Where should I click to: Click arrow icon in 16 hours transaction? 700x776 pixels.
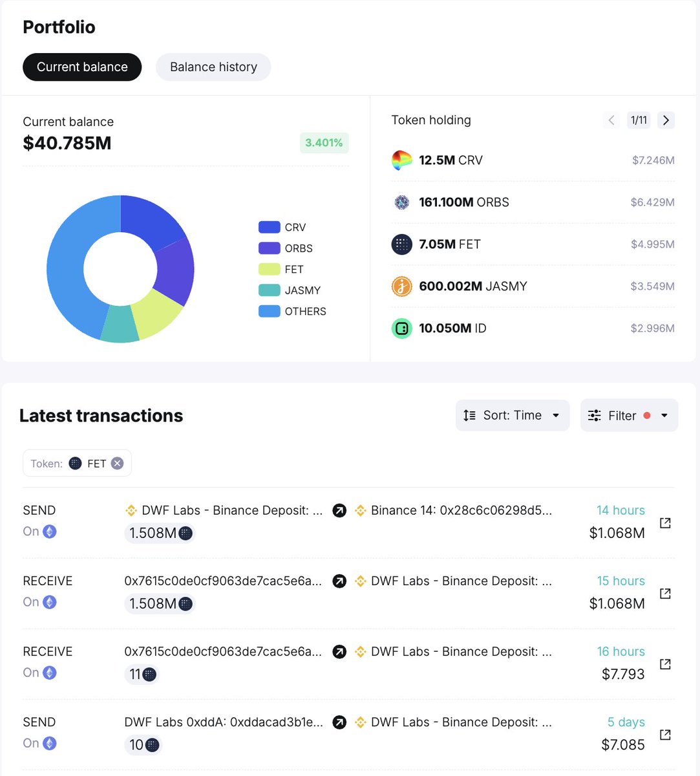(339, 652)
